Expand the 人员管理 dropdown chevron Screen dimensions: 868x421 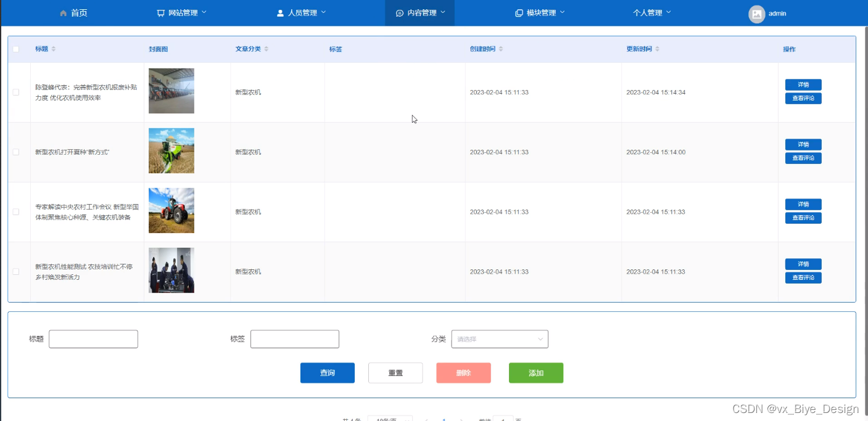(323, 12)
